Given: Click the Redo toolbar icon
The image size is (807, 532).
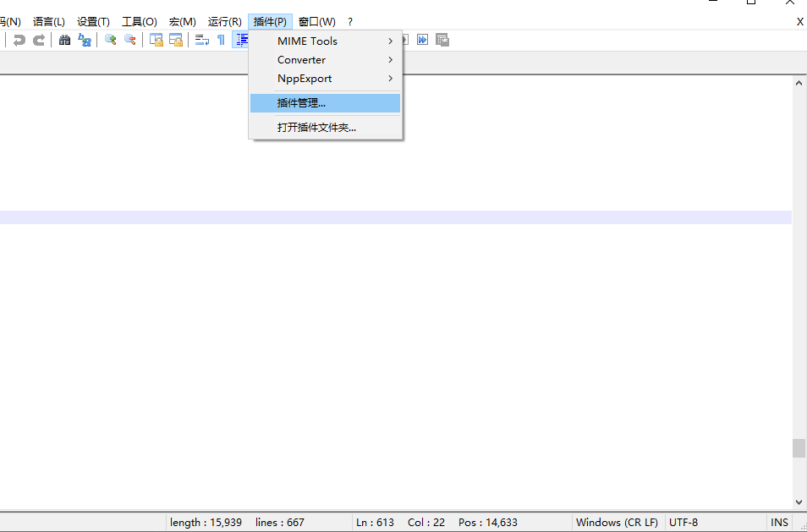Looking at the screenshot, I should [x=39, y=40].
